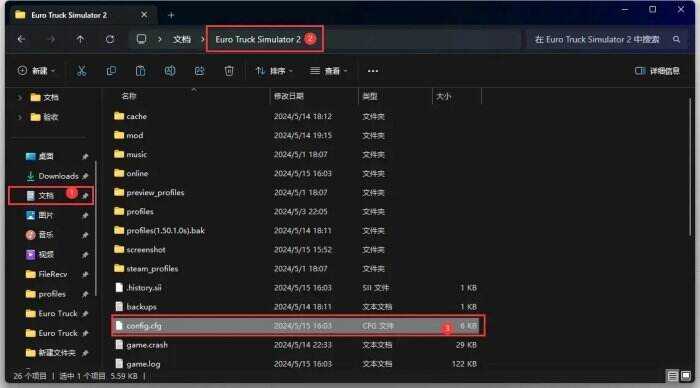Click chevron after 文档 in address bar
This screenshot has height=388, width=700.
point(203,39)
